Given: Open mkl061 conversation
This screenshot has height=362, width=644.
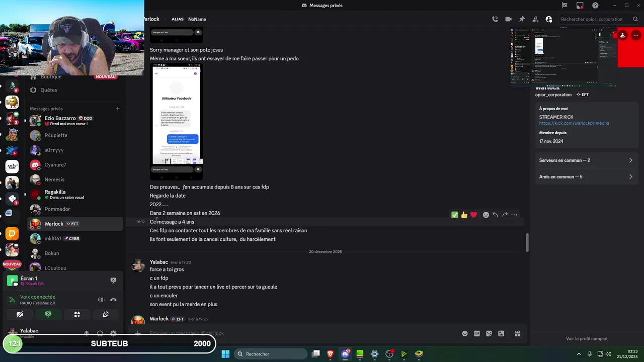Looking at the screenshot, I should (75, 238).
